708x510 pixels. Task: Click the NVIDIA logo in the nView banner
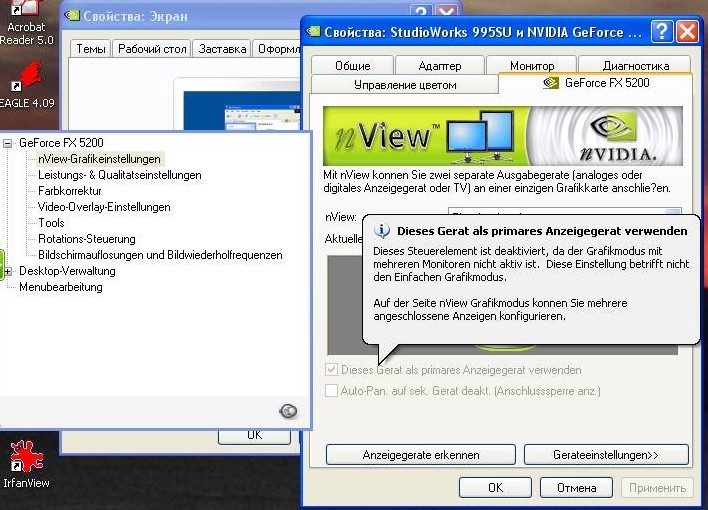click(x=618, y=136)
